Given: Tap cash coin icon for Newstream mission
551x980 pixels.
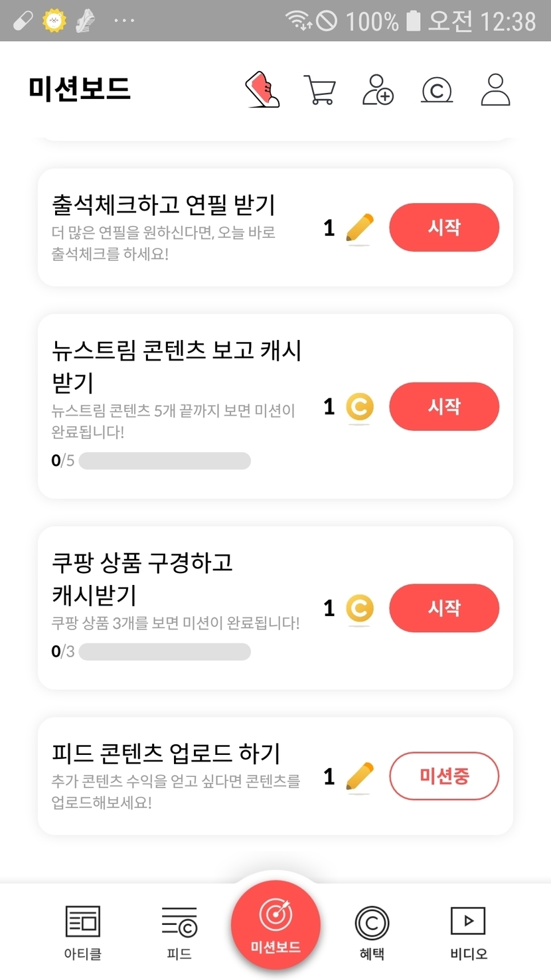Looking at the screenshot, I should [x=360, y=407].
